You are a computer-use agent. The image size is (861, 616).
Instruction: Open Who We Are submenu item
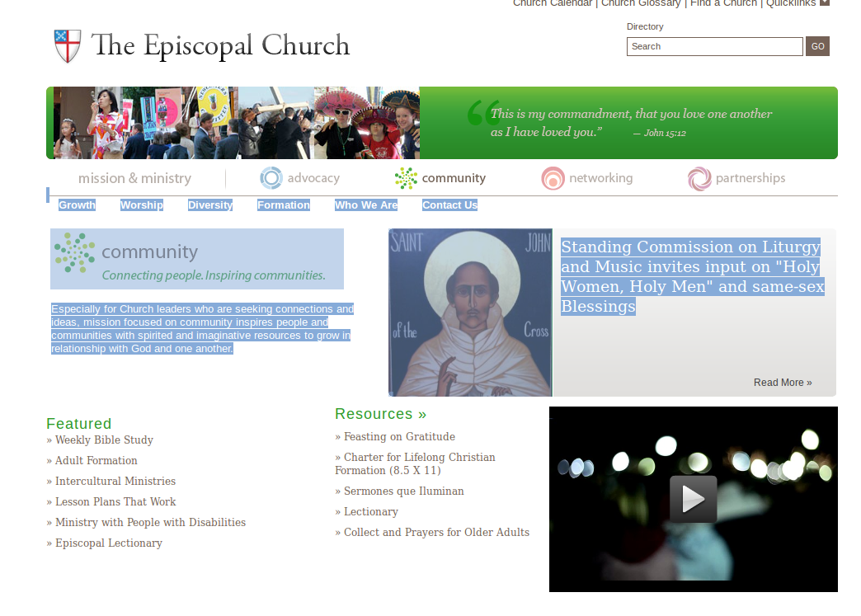366,205
